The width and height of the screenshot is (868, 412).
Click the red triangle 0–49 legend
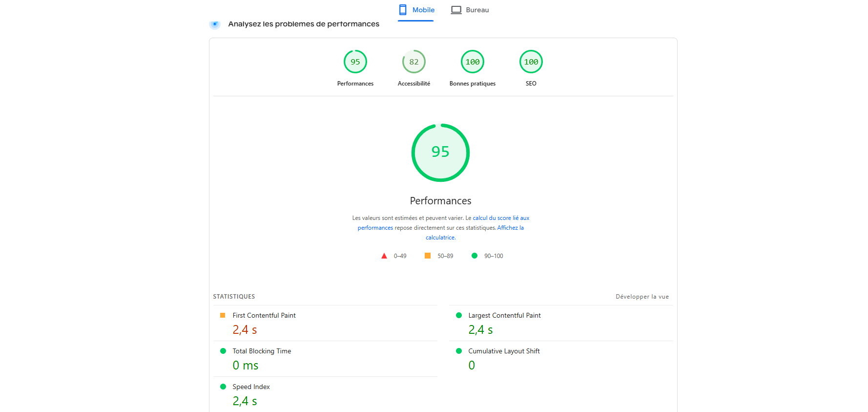pos(384,256)
